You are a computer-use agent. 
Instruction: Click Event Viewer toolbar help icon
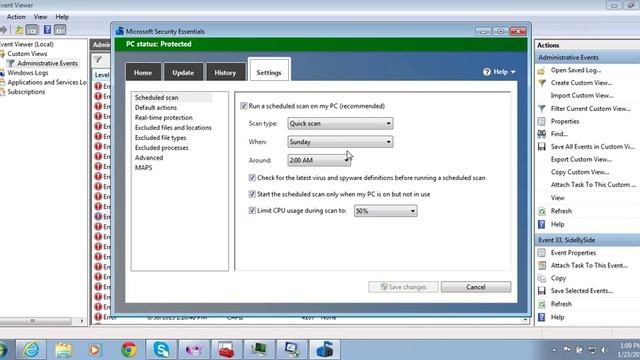(47, 30)
